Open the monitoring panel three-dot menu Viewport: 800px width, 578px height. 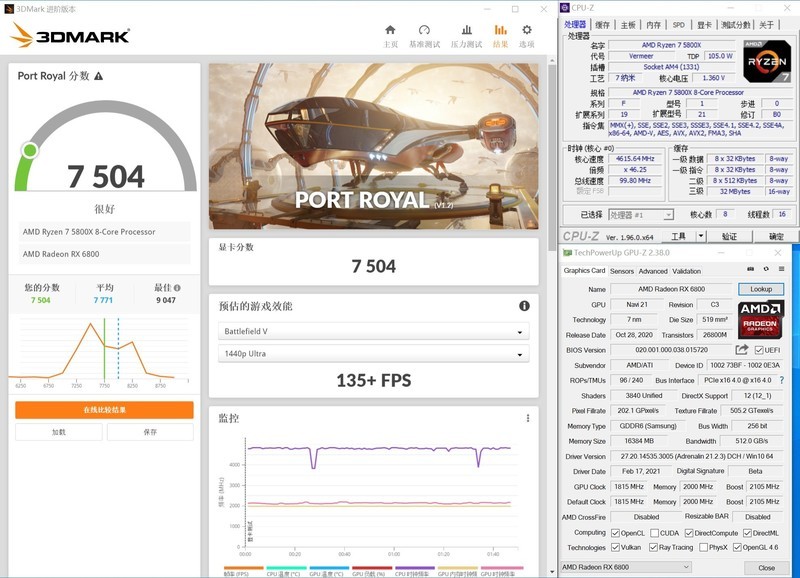(x=528, y=418)
